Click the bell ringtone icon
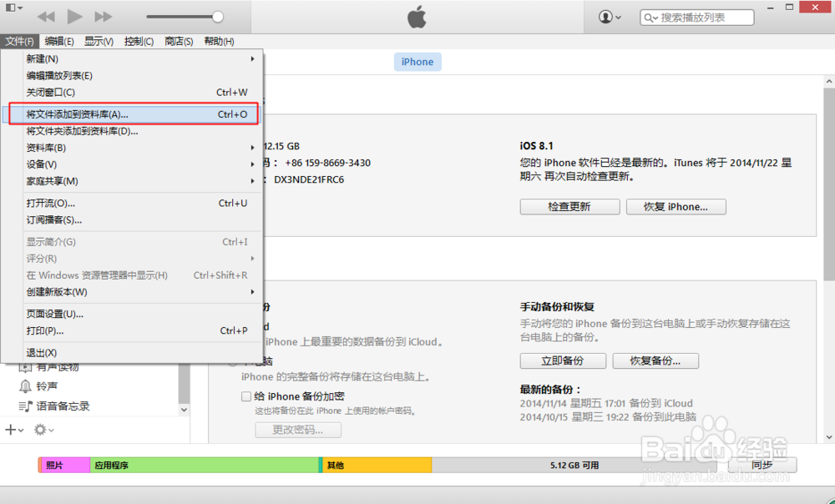The image size is (835, 504). point(25,386)
